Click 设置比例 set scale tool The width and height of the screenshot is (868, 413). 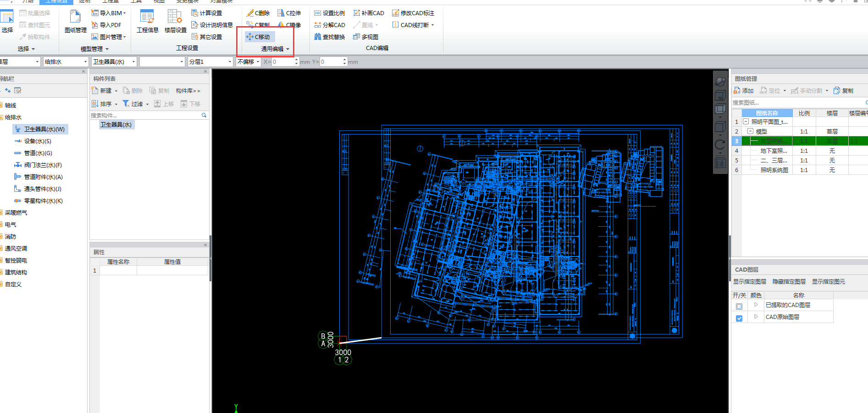(x=329, y=13)
